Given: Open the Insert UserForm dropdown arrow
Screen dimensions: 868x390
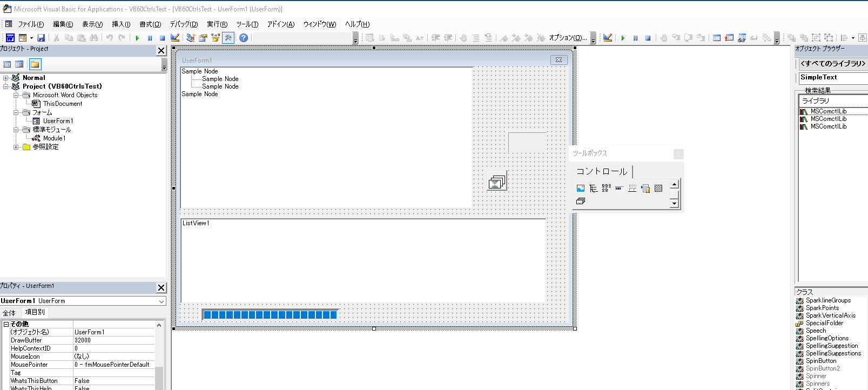Looking at the screenshot, I should [x=31, y=38].
